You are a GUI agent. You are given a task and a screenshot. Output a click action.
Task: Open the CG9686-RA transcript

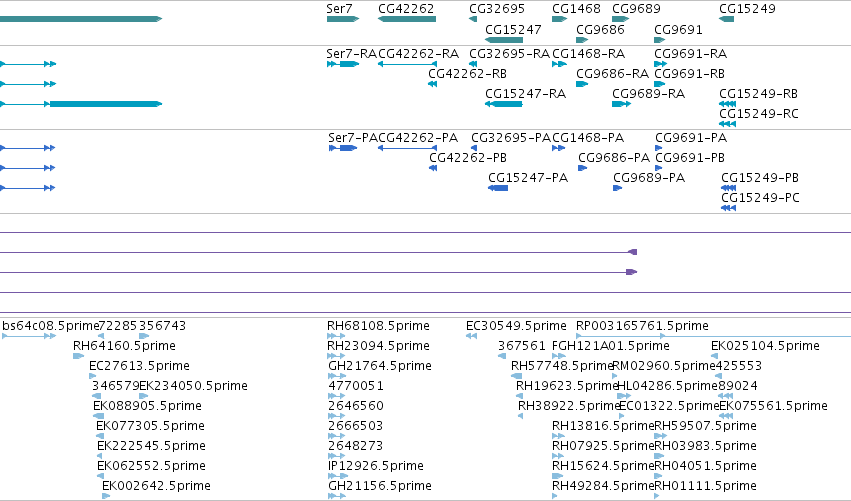582,84
